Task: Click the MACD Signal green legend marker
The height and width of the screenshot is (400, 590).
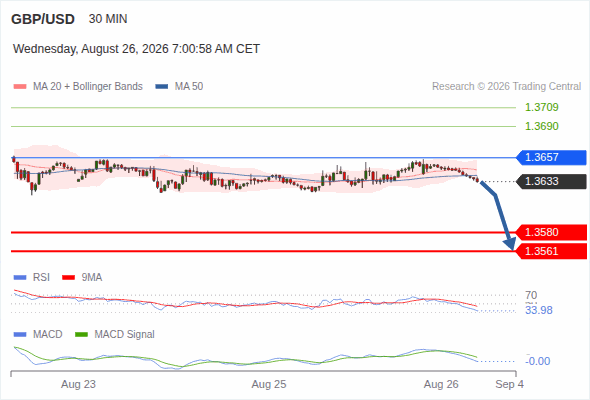Action: point(81,335)
